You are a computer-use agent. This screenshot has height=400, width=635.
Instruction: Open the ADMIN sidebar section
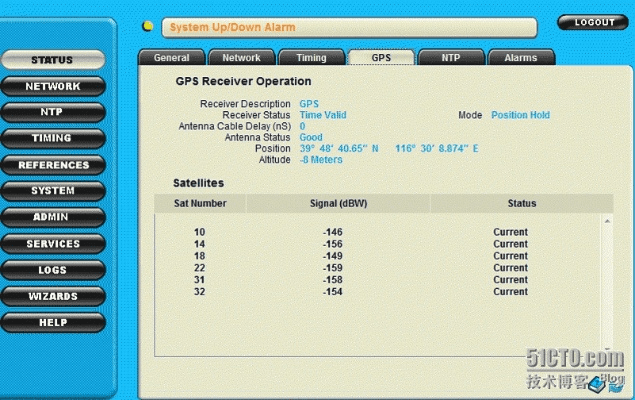52,217
